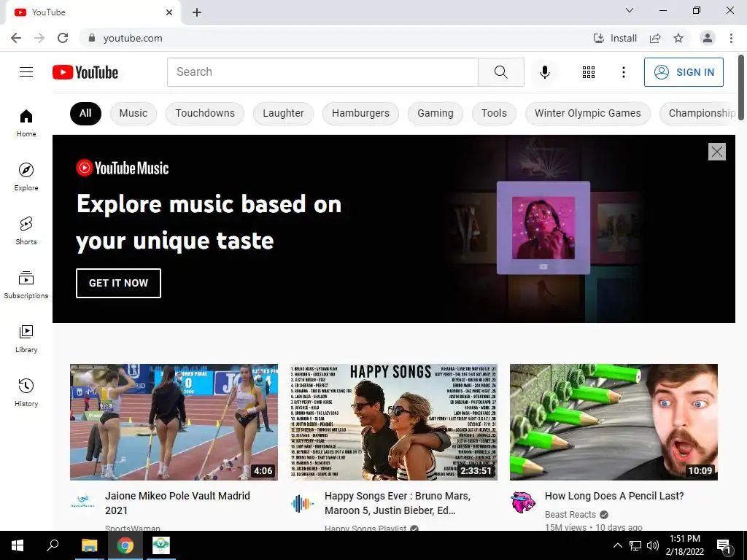This screenshot has height=560, width=747.
Task: Open notification center icon
Action: pos(724,545)
